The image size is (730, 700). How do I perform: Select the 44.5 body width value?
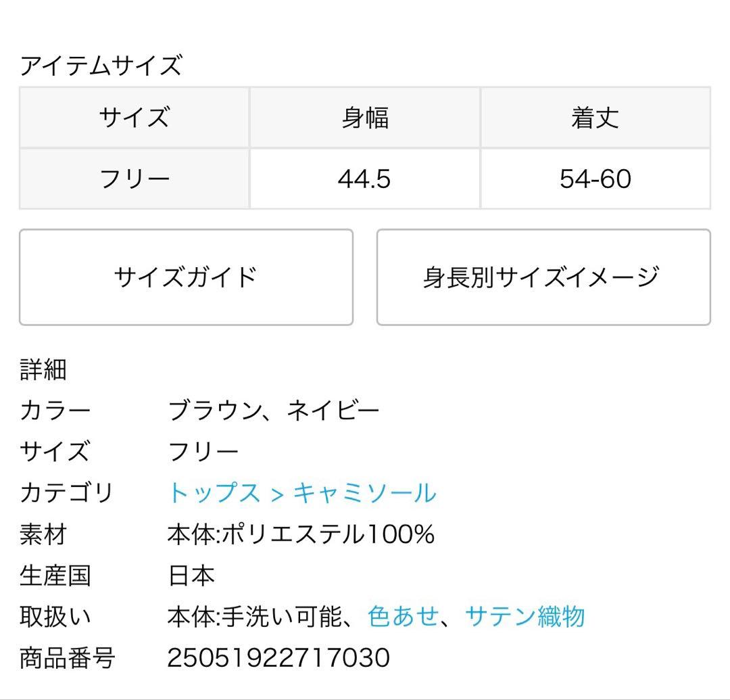(366, 177)
